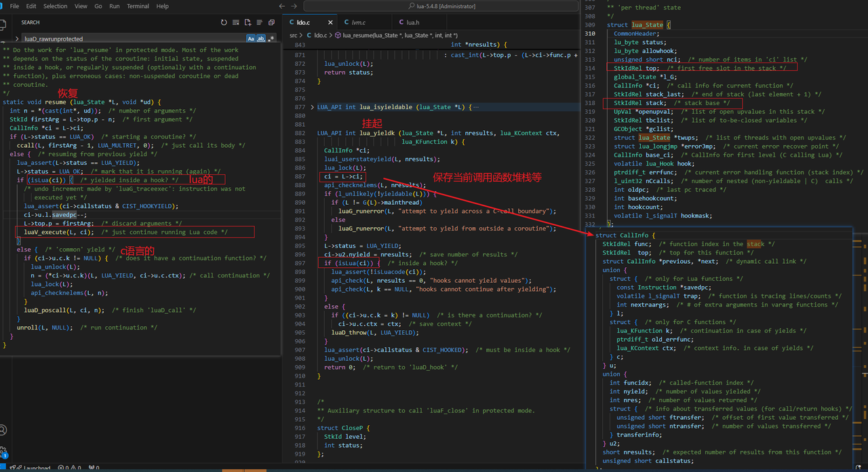
Task: Click 'lua_lock(L);' on line 886
Action: 344,168
